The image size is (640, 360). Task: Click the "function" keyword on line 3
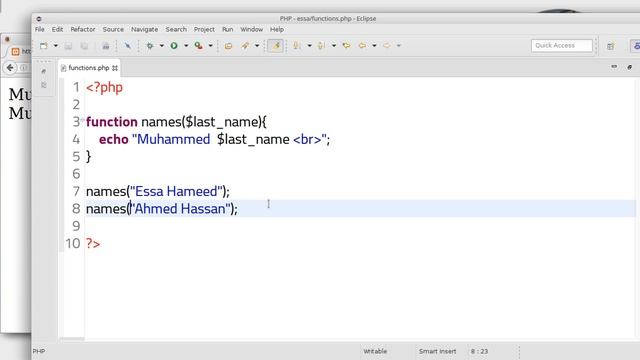[111, 122]
